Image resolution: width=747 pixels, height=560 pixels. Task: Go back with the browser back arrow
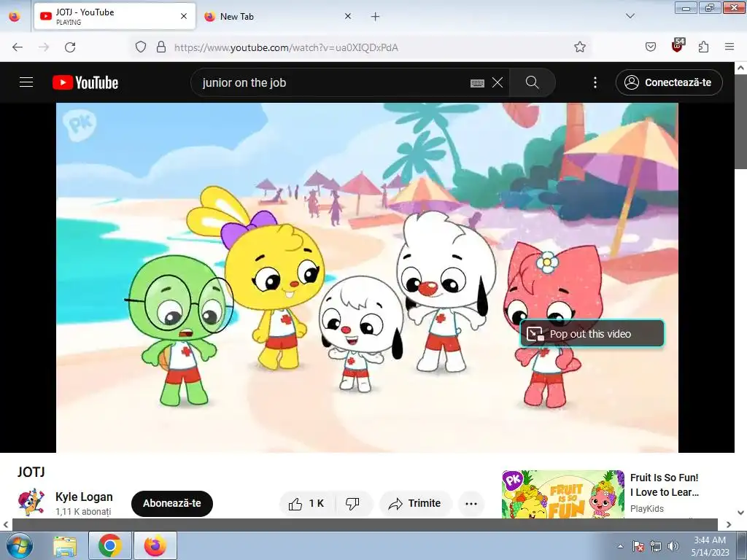[18, 47]
